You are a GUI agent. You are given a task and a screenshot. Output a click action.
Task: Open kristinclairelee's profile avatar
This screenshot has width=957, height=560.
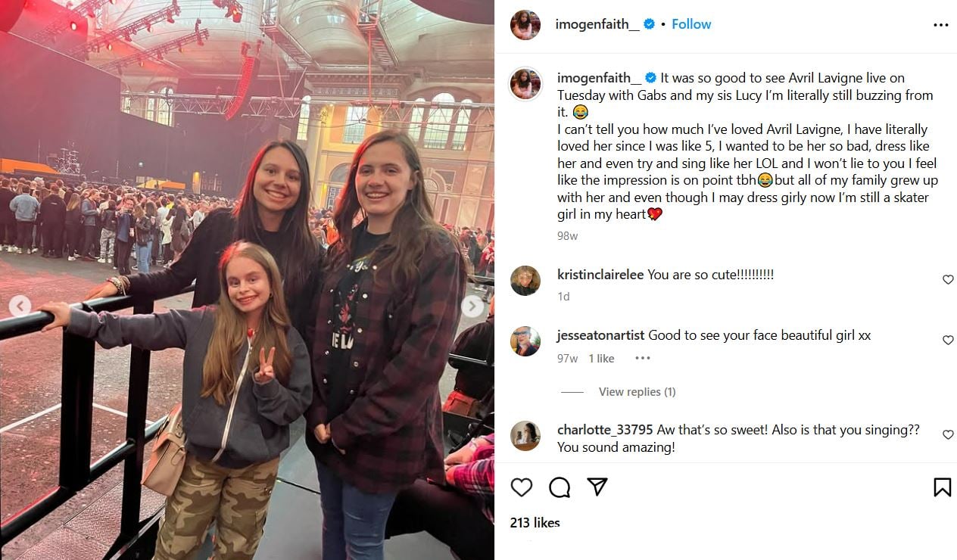525,281
